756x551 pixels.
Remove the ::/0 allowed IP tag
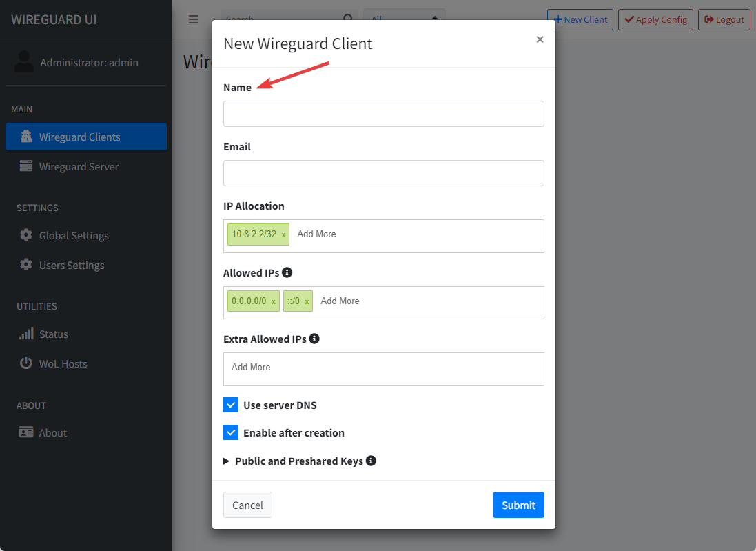tap(307, 301)
